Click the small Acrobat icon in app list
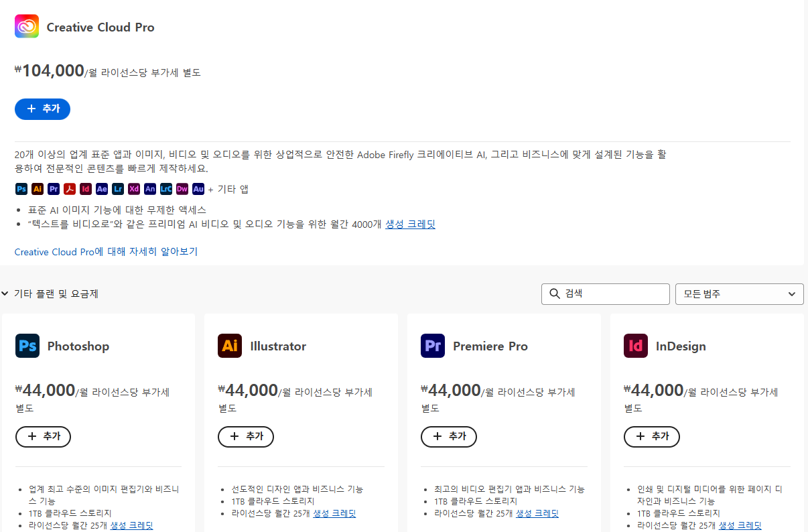Image resolution: width=808 pixels, height=532 pixels. [69, 189]
